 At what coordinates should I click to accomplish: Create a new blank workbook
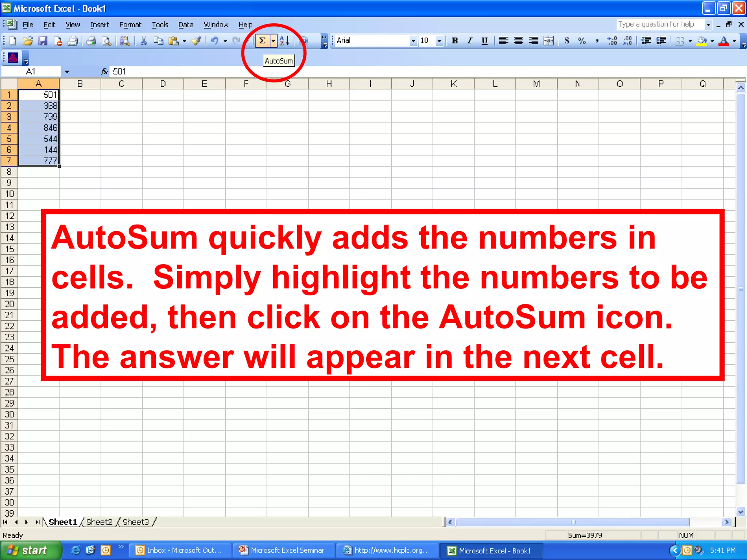tap(12, 41)
